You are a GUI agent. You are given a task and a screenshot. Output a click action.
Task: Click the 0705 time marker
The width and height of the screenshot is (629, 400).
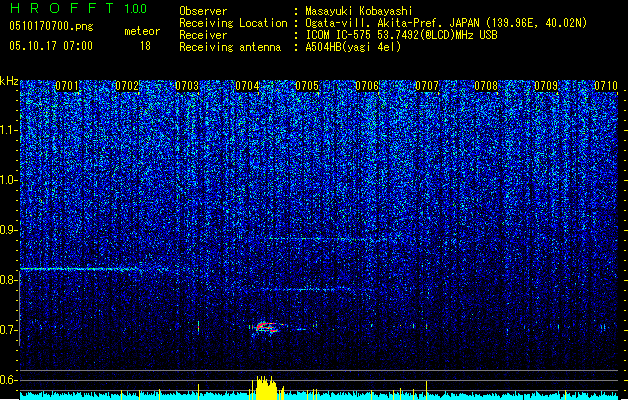coord(307,86)
